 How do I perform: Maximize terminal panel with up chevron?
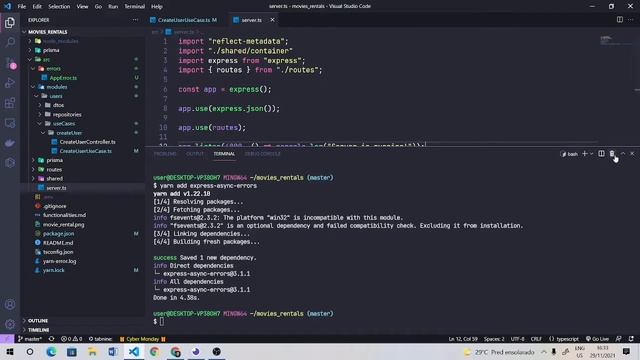click(x=623, y=154)
